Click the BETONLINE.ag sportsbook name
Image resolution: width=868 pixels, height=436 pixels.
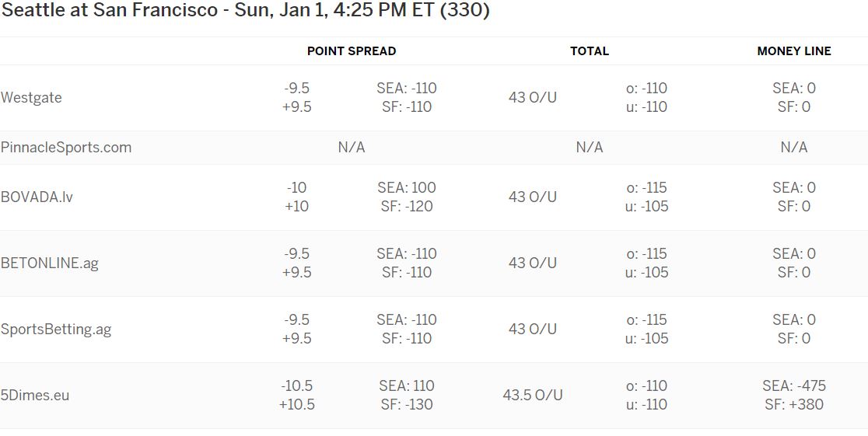49,263
